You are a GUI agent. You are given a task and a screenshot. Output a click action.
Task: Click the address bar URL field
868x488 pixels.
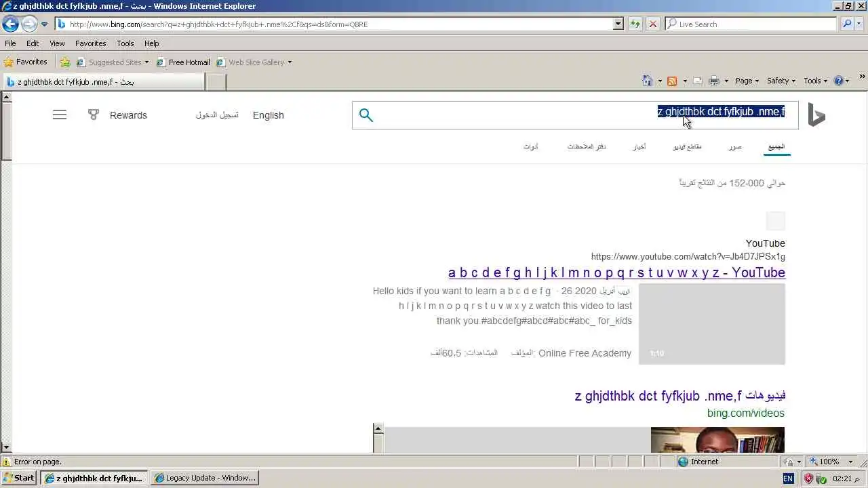tap(334, 24)
